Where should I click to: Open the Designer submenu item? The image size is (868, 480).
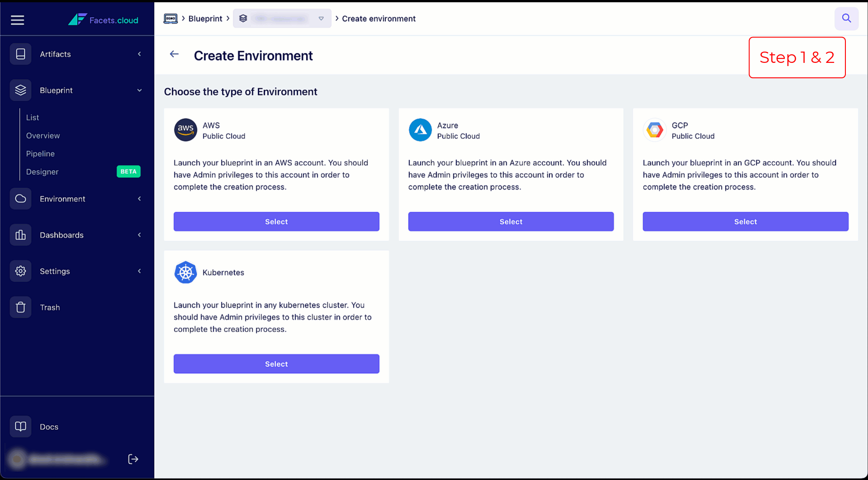42,171
